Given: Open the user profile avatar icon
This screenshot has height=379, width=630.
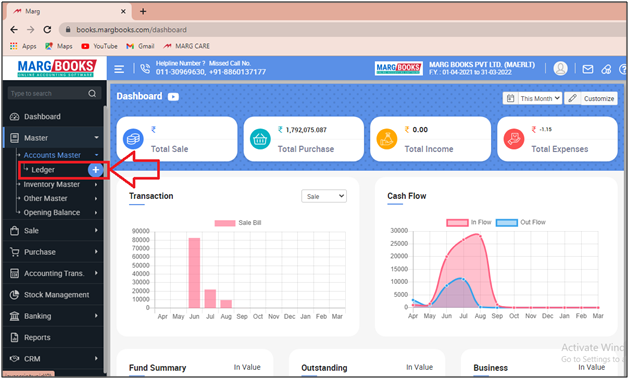Looking at the screenshot, I should 560,68.
